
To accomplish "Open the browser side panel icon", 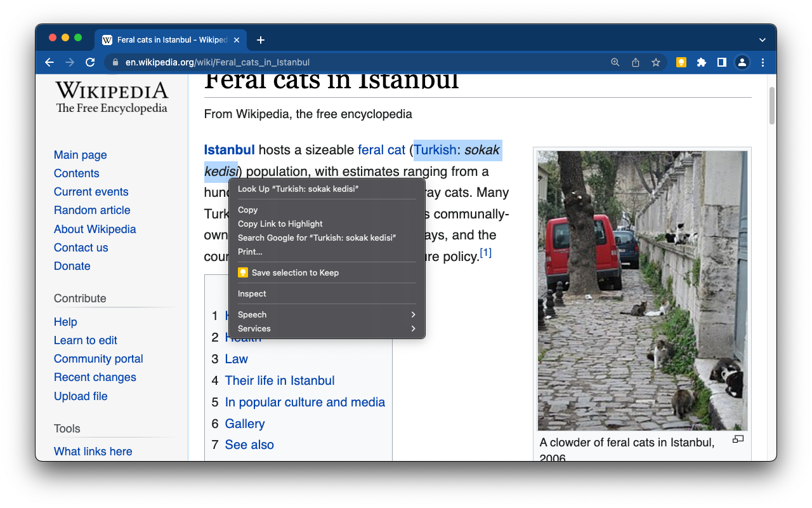I will [x=721, y=62].
